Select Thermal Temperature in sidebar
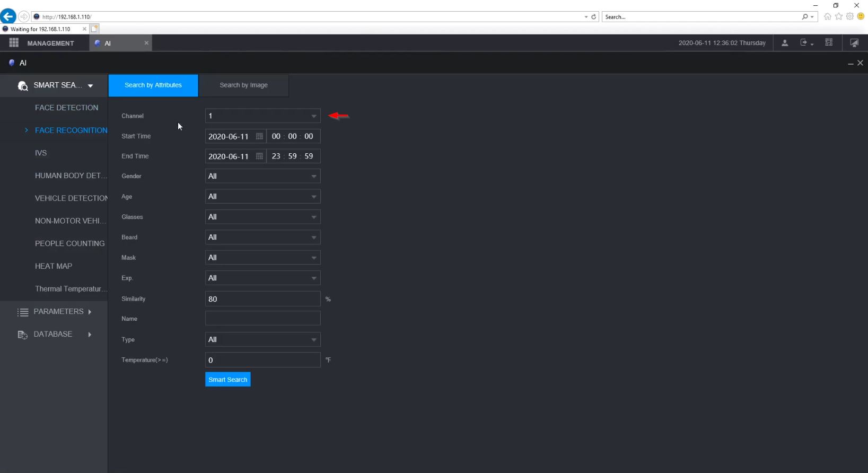 [71, 289]
